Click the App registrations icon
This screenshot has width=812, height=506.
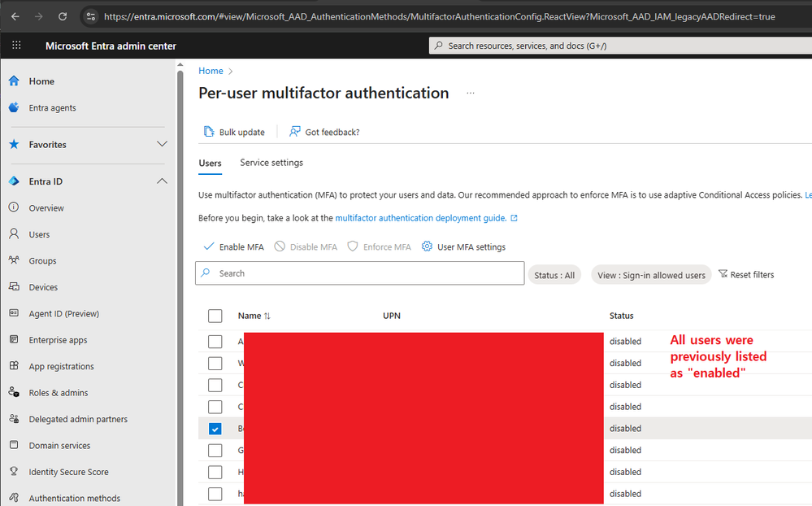coord(14,366)
